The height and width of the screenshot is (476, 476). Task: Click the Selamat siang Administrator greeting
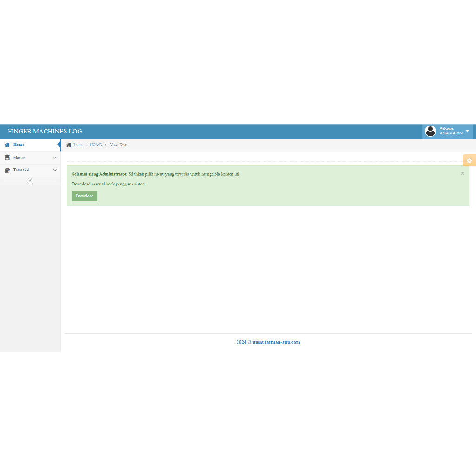[x=99, y=174]
